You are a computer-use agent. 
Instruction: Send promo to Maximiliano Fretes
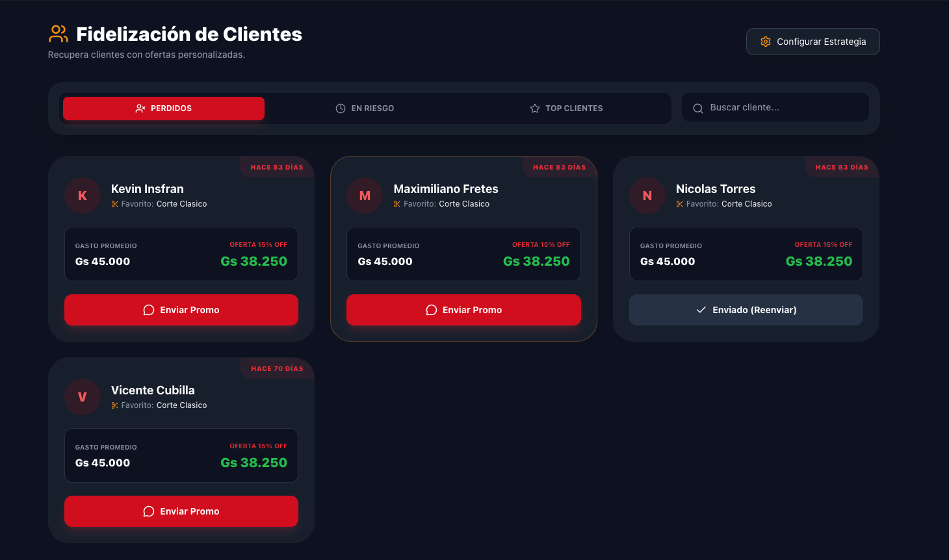click(463, 310)
